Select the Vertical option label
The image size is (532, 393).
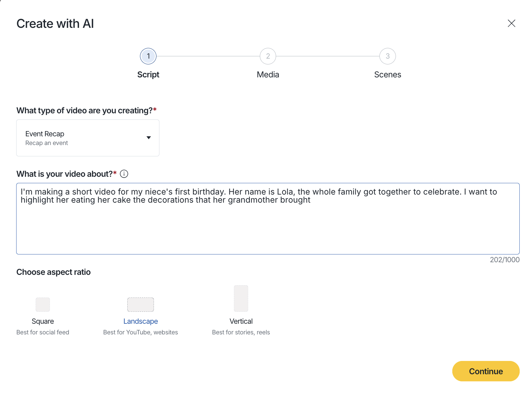[241, 321]
